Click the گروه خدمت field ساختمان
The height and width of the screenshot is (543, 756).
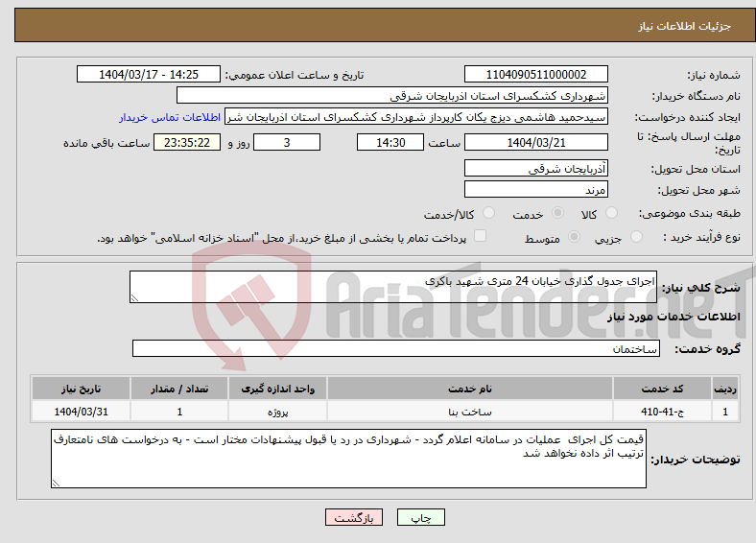[x=396, y=348]
